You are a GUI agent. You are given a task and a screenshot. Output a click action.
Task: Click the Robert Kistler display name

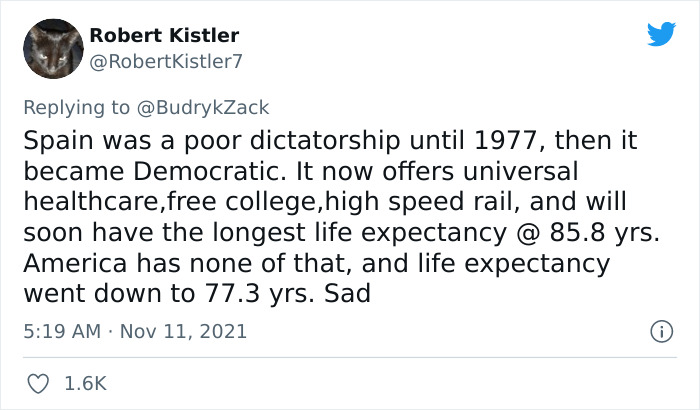[x=164, y=36]
